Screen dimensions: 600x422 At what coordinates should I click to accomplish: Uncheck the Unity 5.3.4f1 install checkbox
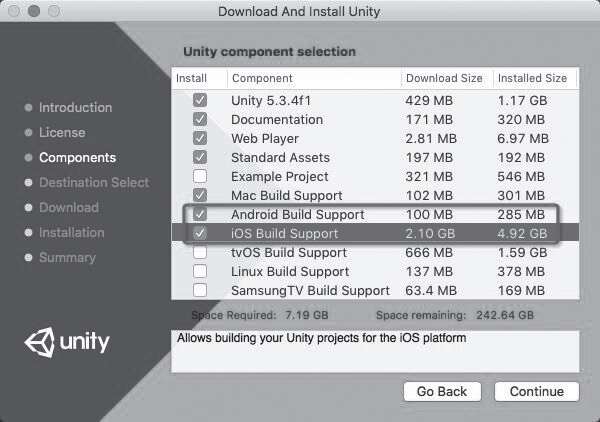point(200,100)
